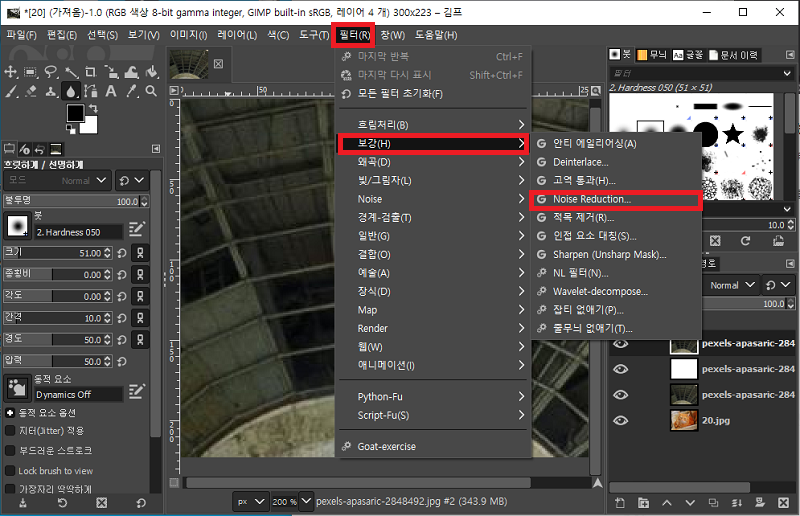
Task: Enable Lock brush to view
Action: point(10,471)
